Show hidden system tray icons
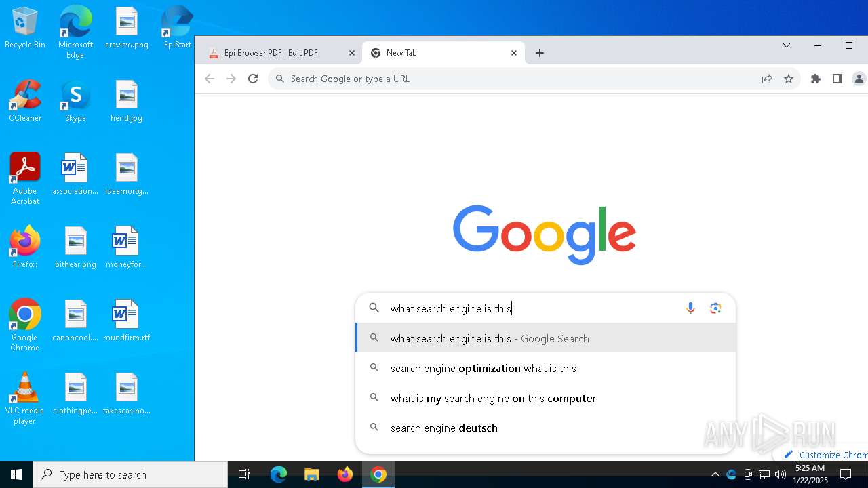 point(715,474)
